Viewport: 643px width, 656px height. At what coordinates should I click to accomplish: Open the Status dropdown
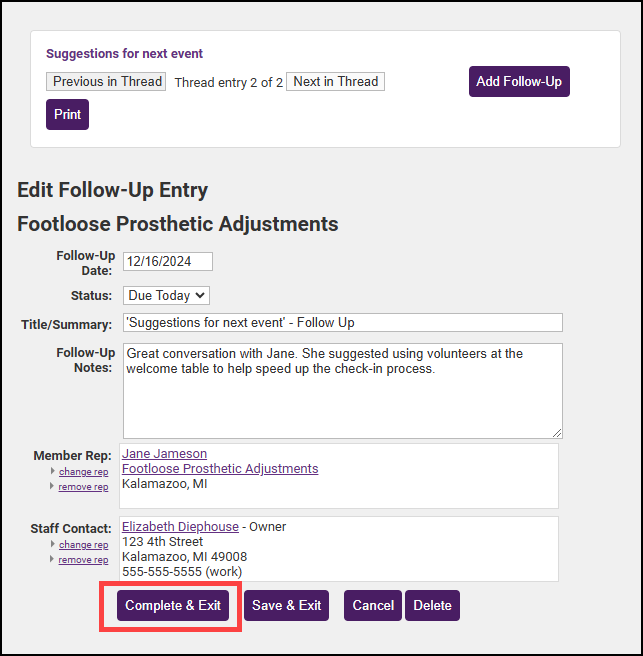pyautogui.click(x=167, y=295)
